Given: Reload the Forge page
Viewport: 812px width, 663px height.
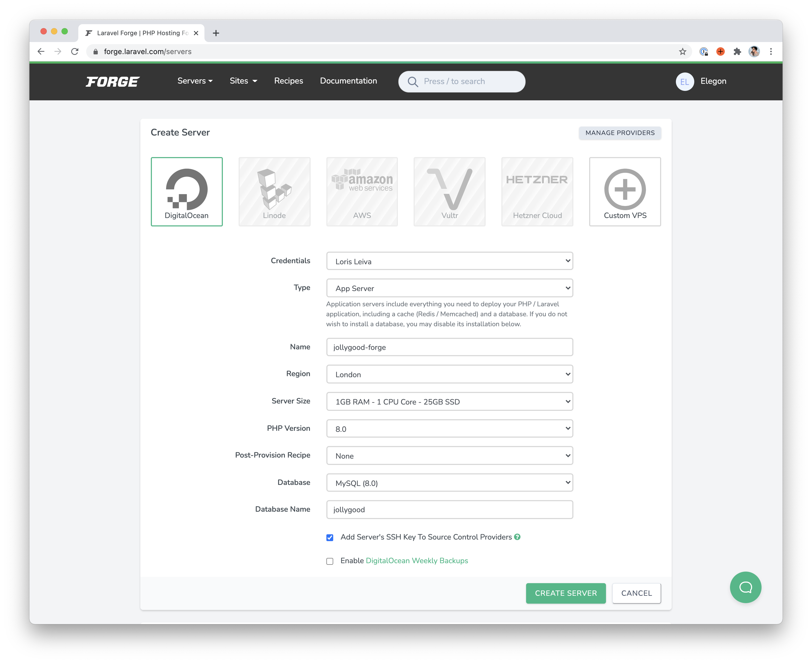Looking at the screenshot, I should tap(75, 51).
